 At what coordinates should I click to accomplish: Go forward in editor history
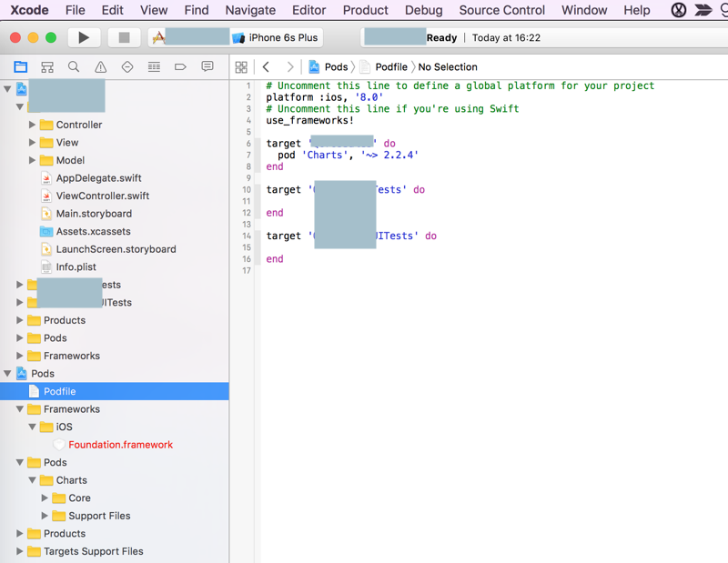(x=290, y=66)
